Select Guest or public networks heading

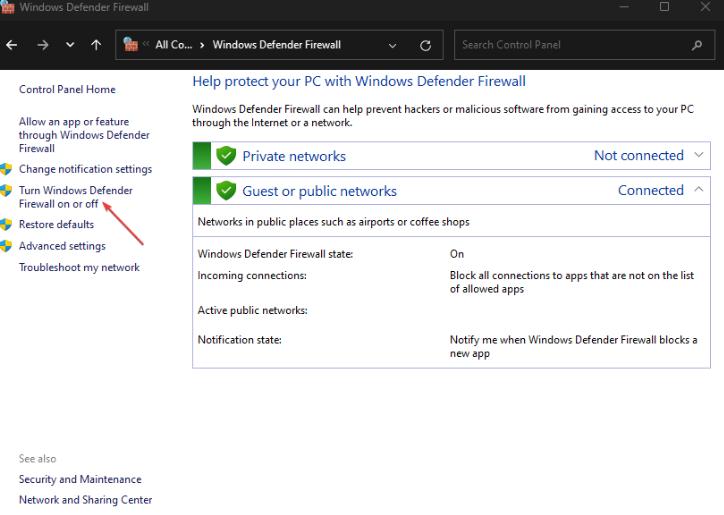click(x=320, y=191)
